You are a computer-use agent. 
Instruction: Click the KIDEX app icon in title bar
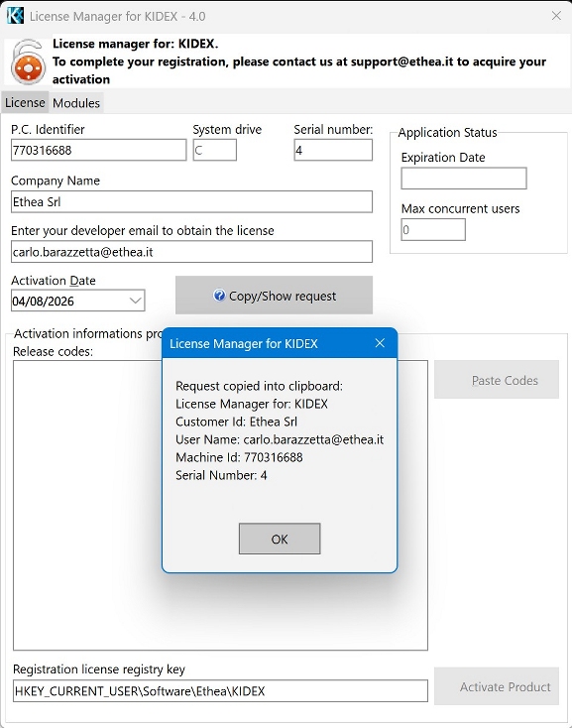pyautogui.click(x=15, y=16)
